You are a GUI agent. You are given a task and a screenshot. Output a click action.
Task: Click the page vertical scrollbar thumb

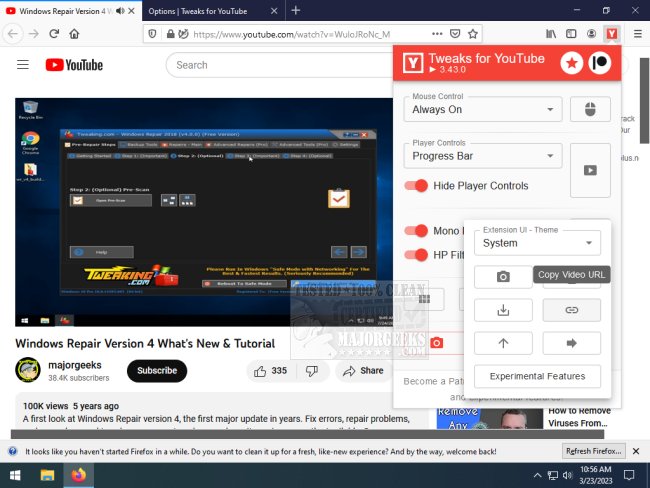(644, 100)
